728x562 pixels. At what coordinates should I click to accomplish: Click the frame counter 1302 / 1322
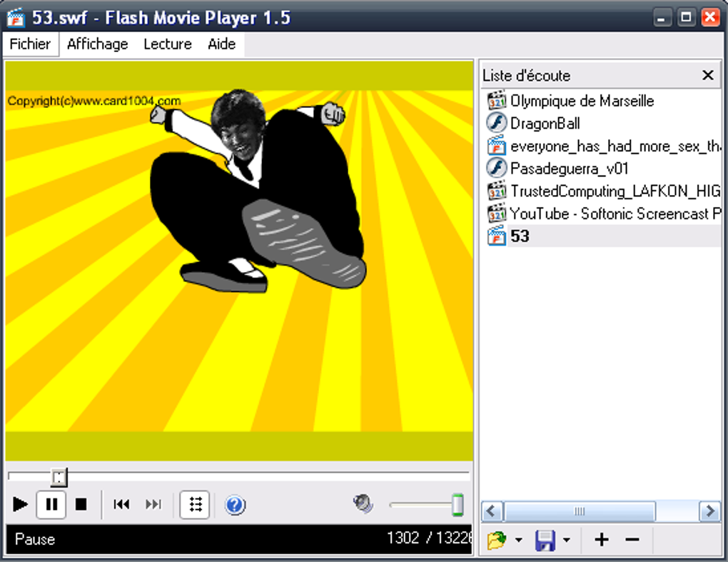pyautogui.click(x=429, y=538)
